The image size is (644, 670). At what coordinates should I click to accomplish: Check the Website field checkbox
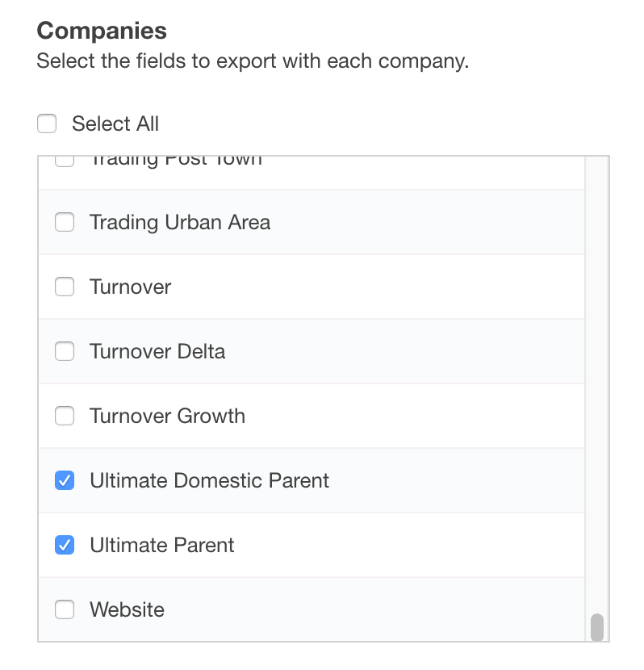(65, 609)
